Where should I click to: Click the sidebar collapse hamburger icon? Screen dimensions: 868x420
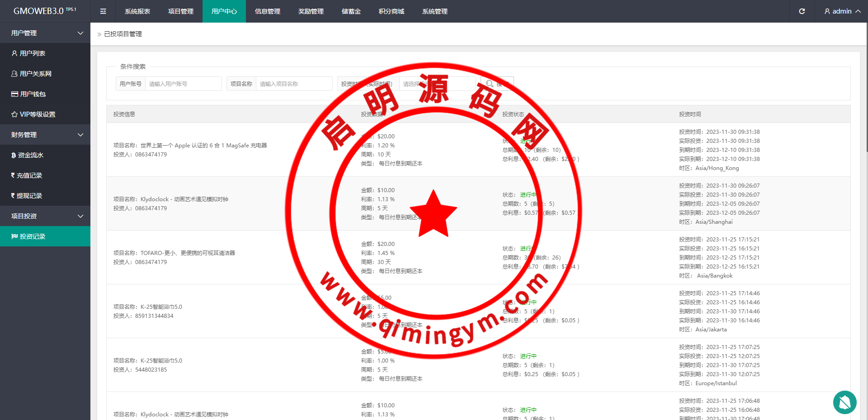103,11
